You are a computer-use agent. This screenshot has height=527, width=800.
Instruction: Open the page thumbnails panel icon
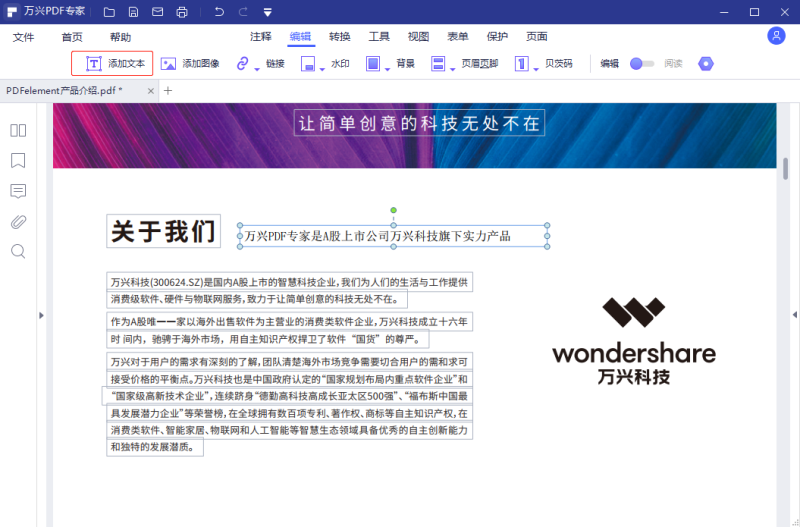18,131
